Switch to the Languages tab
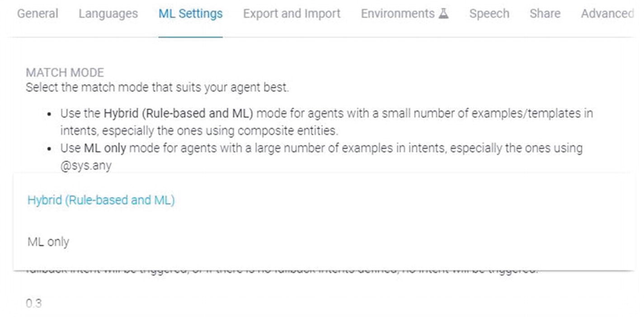Image resolution: width=644 pixels, height=317 pixels. pos(108,14)
